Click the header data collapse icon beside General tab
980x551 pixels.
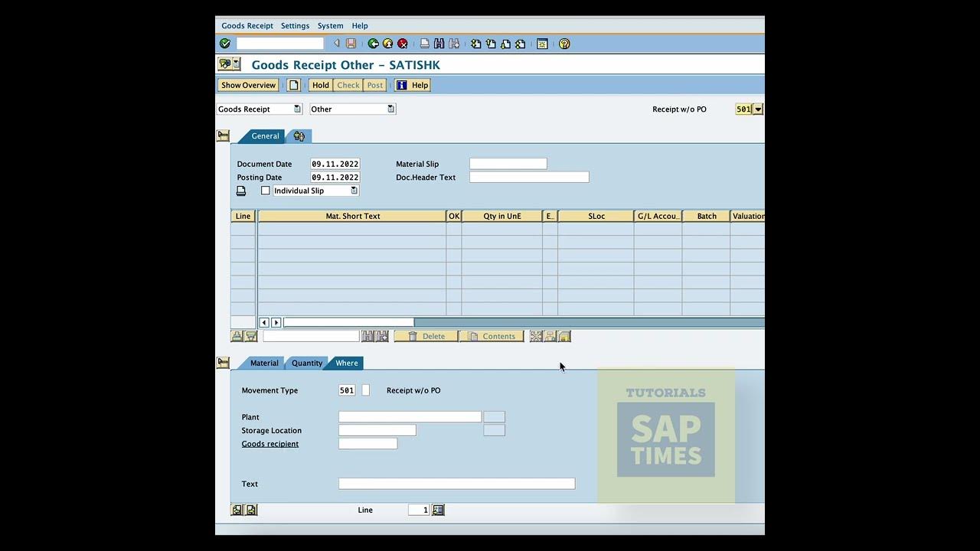[223, 136]
